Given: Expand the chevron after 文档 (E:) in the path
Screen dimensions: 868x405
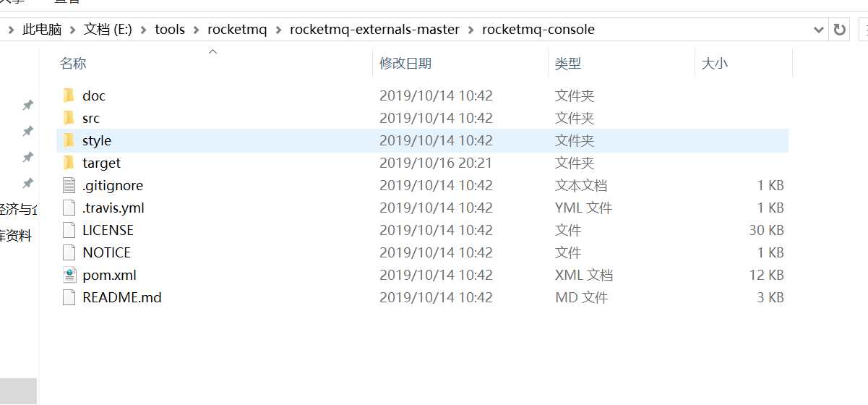Looking at the screenshot, I should (x=142, y=30).
